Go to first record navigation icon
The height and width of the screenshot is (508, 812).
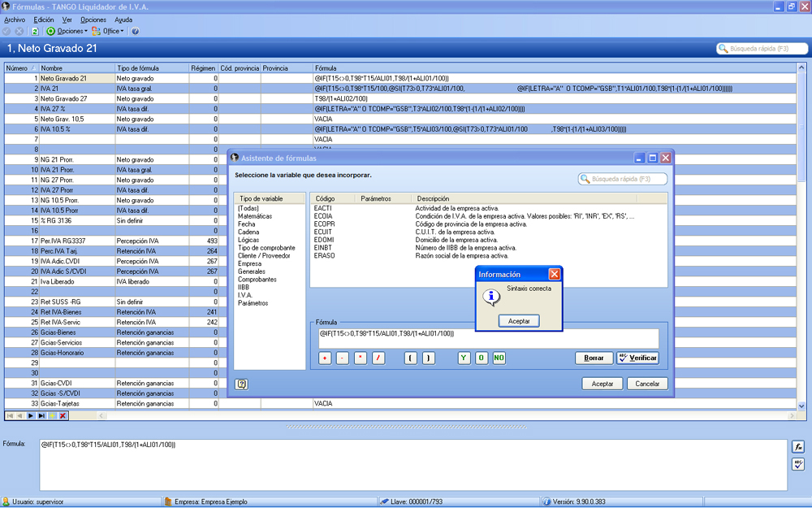pos(10,415)
